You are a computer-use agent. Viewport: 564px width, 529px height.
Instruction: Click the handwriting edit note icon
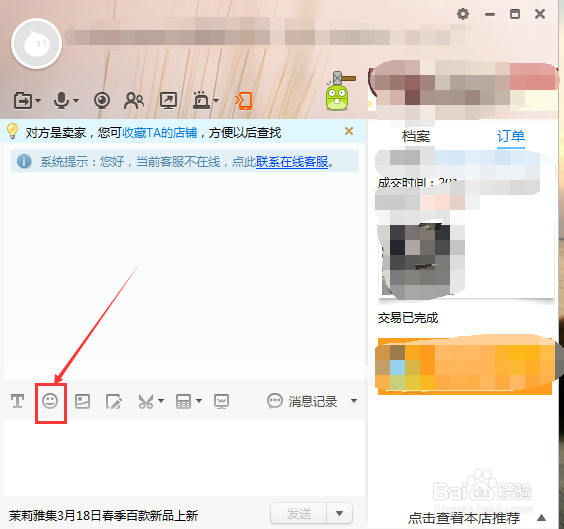click(x=114, y=401)
